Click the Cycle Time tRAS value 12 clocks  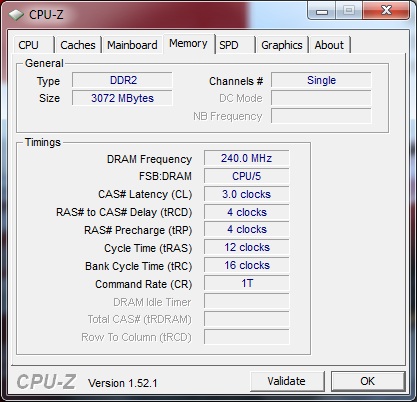[x=247, y=248]
